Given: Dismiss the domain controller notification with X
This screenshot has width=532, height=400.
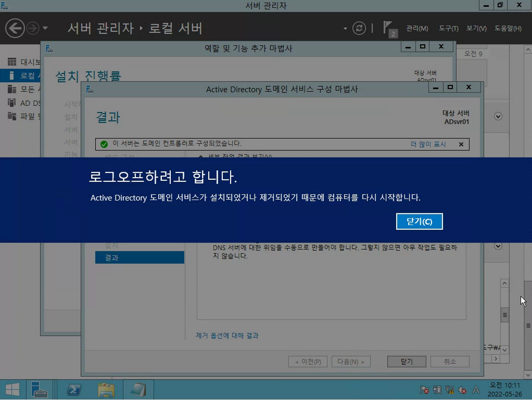Looking at the screenshot, I should [461, 144].
